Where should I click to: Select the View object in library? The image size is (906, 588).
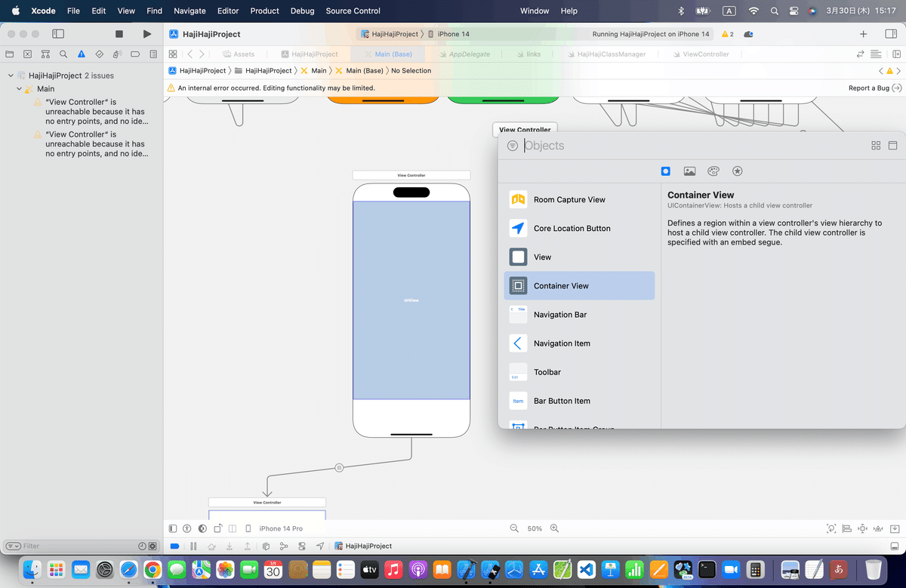[x=579, y=257]
